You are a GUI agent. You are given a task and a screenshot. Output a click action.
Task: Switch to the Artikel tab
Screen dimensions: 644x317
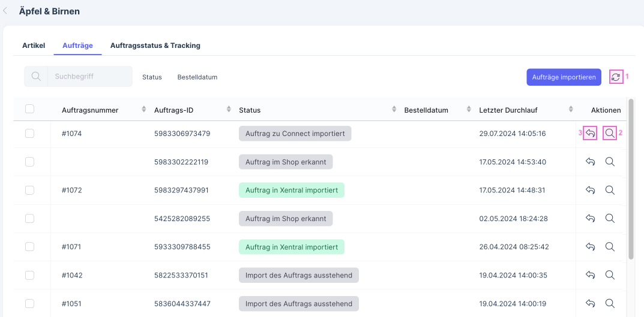(x=34, y=46)
